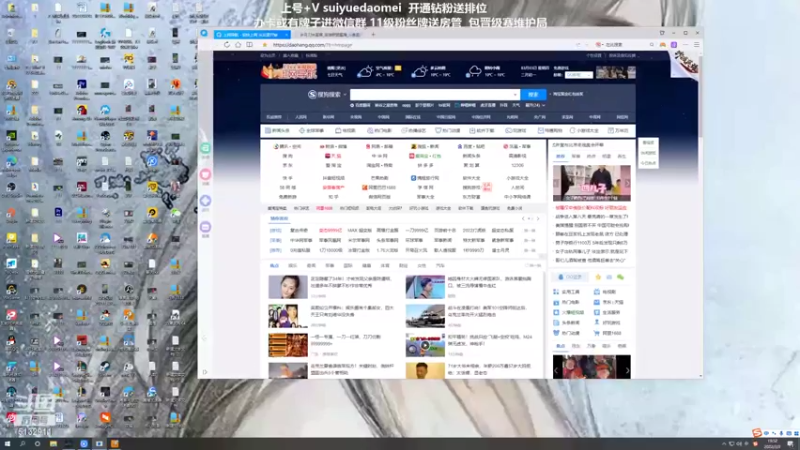Image resolution: width=800 pixels, height=450 pixels.
Task: Click the navigation site logo in the header
Action: [x=289, y=71]
